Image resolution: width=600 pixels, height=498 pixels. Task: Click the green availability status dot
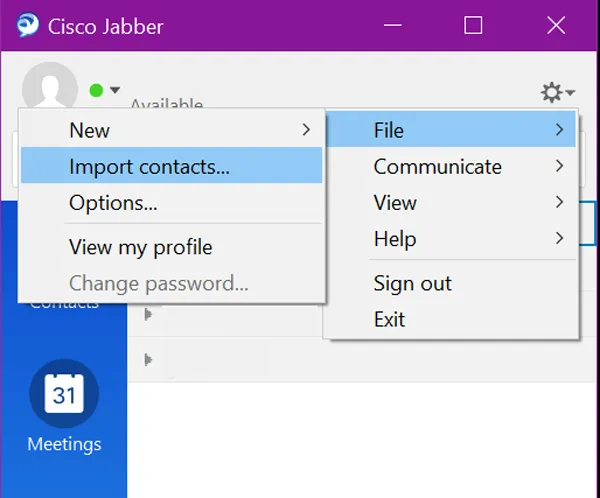[96, 91]
